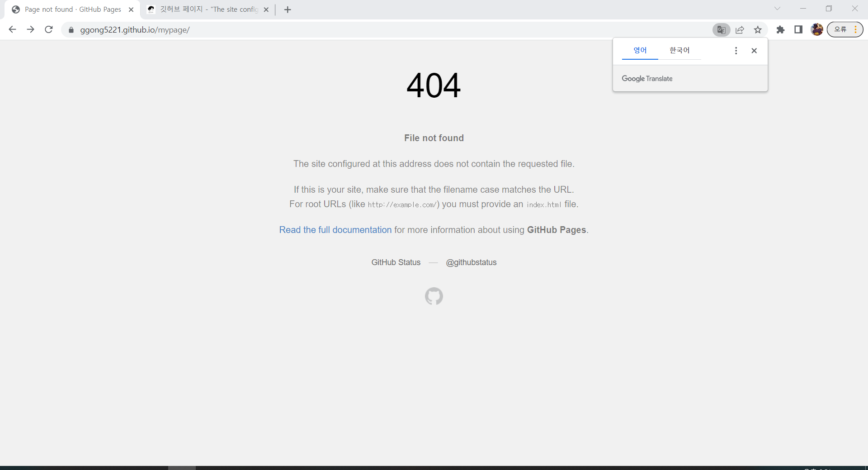868x470 pixels.
Task: Go back to the previous page
Action: pos(12,30)
